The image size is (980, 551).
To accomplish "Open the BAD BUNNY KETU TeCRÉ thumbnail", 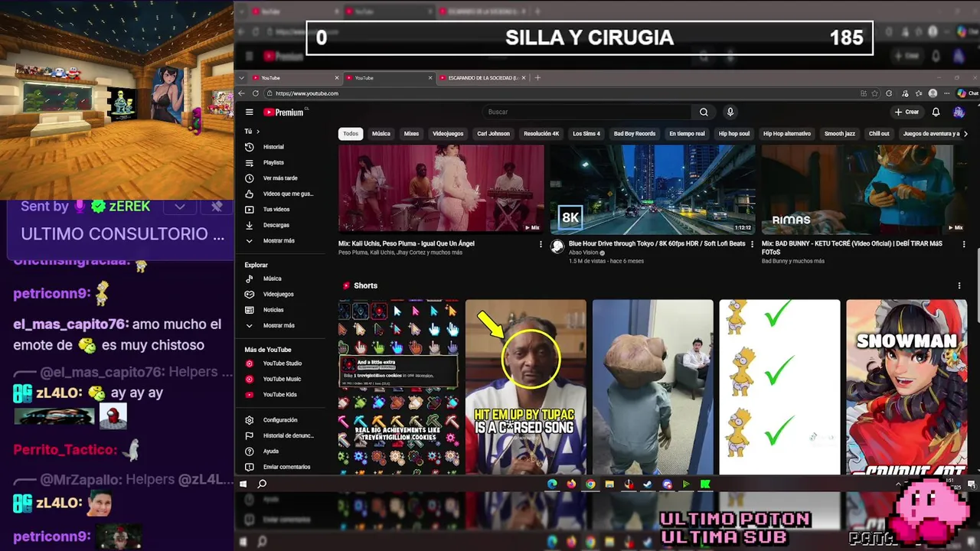I will click(x=862, y=188).
